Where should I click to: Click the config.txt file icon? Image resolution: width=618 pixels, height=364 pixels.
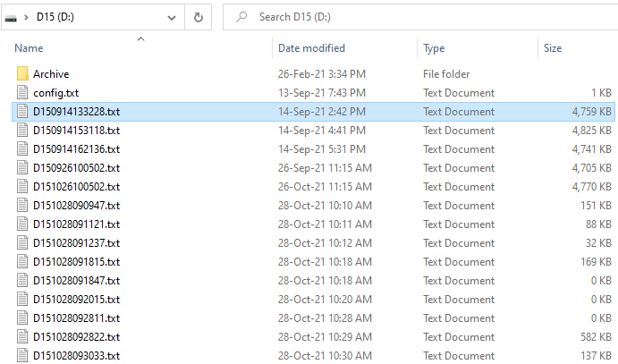click(x=23, y=93)
